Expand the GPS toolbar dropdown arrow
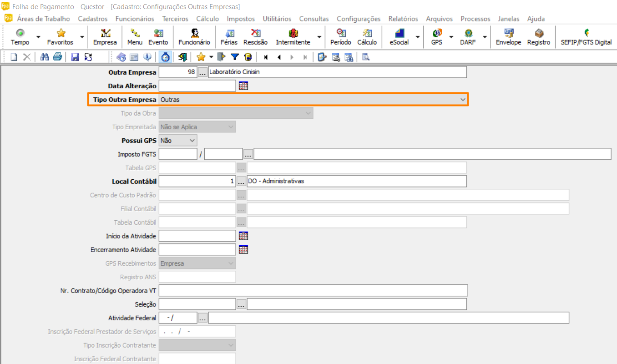 [x=451, y=37]
